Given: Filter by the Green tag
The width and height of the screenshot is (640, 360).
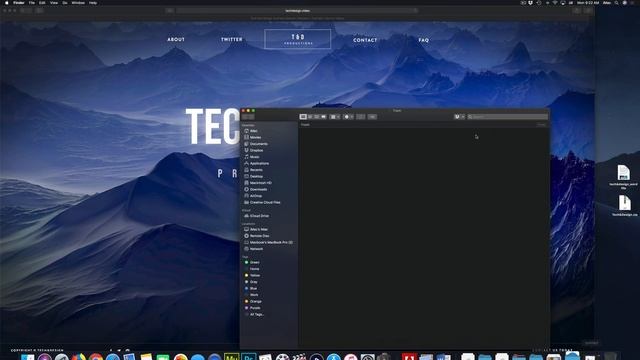Looking at the screenshot, I should (x=252, y=262).
